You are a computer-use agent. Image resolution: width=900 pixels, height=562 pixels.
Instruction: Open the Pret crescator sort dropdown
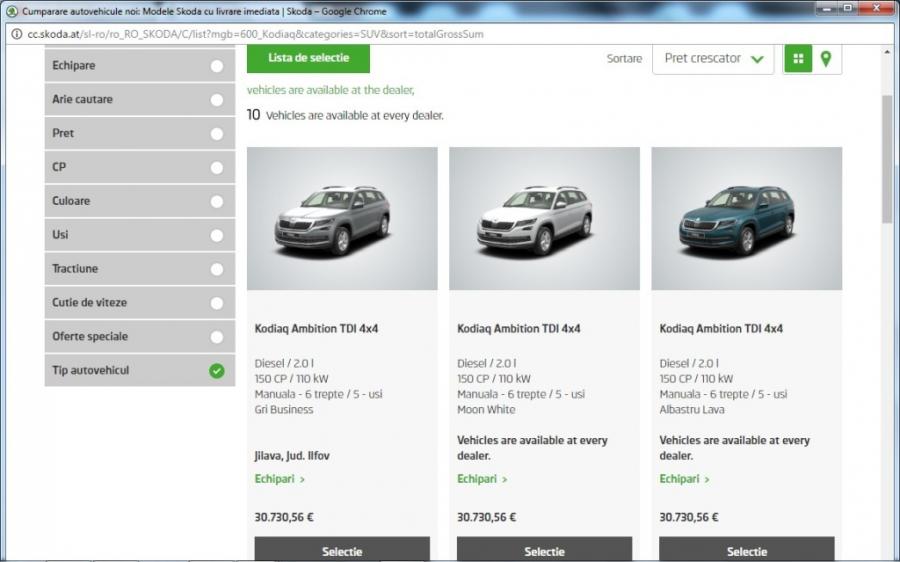click(x=713, y=59)
